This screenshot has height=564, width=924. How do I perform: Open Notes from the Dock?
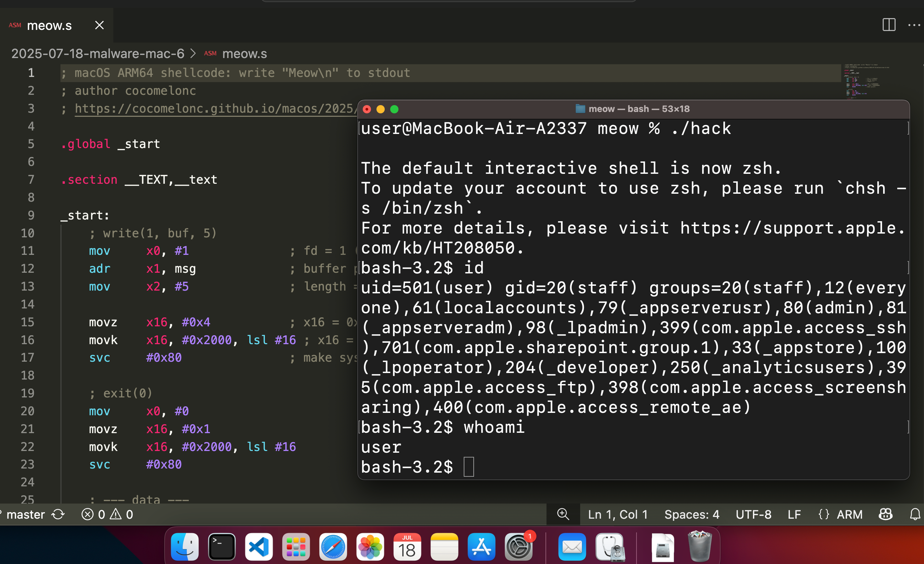[444, 547]
